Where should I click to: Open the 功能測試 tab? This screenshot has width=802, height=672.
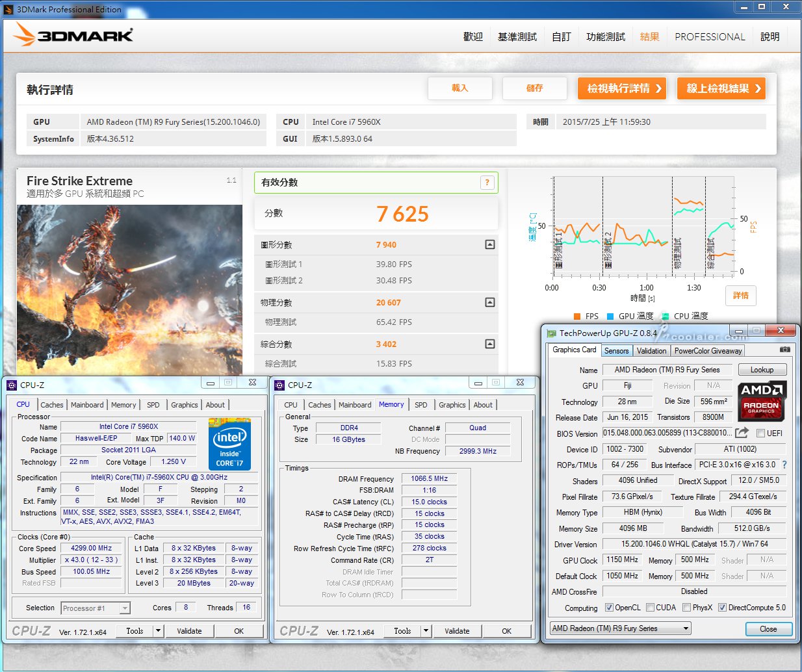point(606,37)
